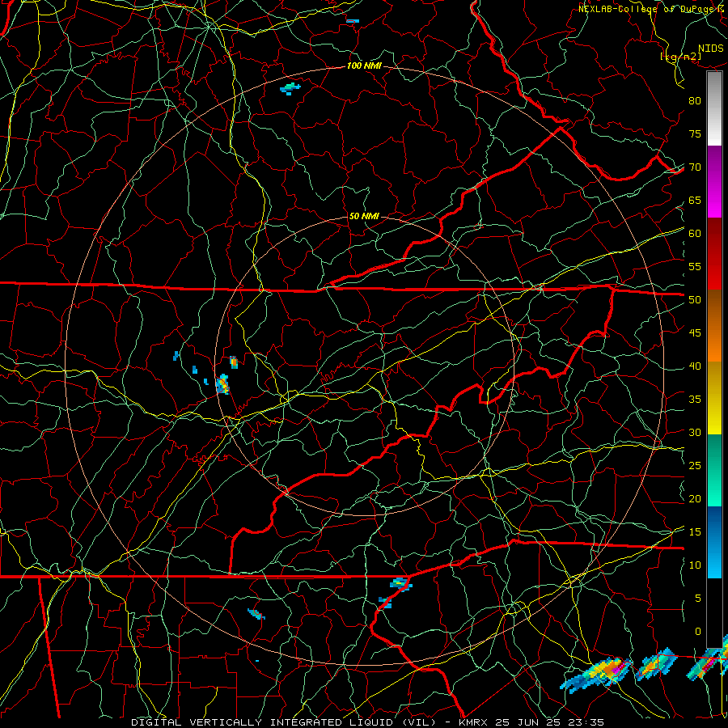This screenshot has height=728, width=728.
Task: Click the 10 value on color scale
Action: click(695, 565)
